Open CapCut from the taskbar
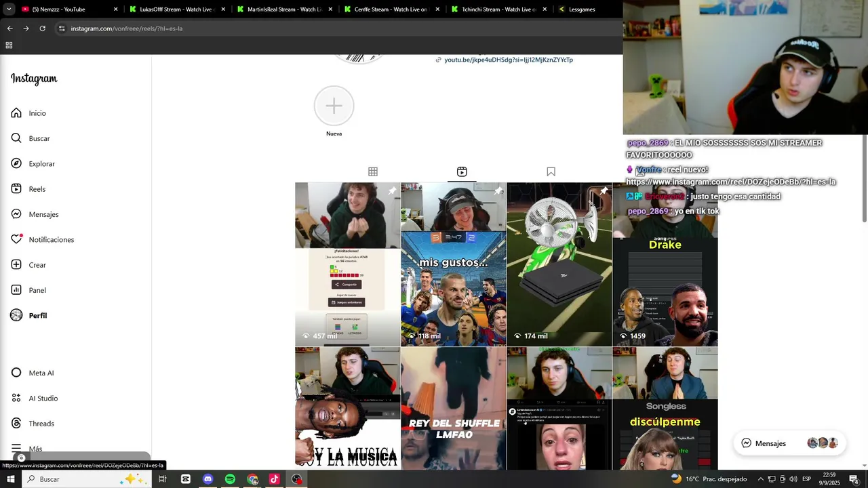Screen dimensions: 868x488 [x=186, y=479]
